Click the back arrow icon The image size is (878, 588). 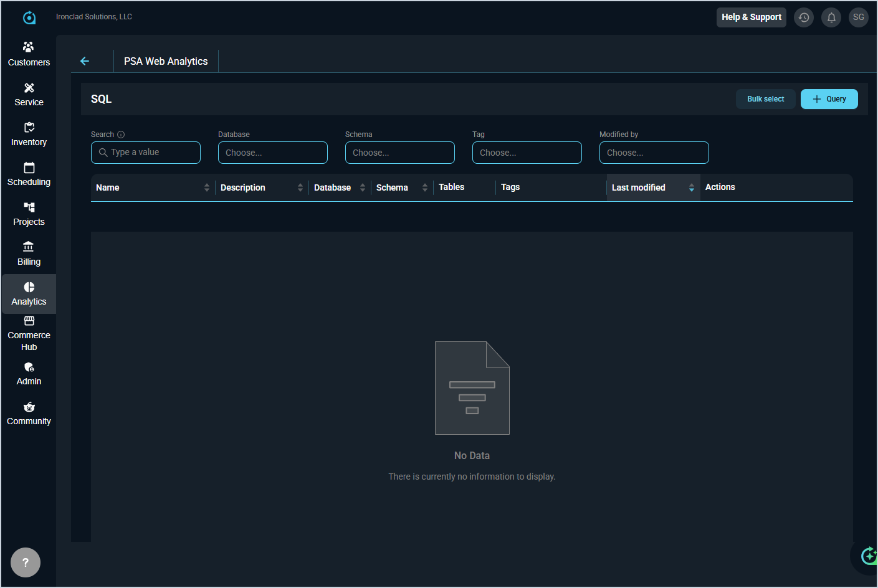pos(85,61)
